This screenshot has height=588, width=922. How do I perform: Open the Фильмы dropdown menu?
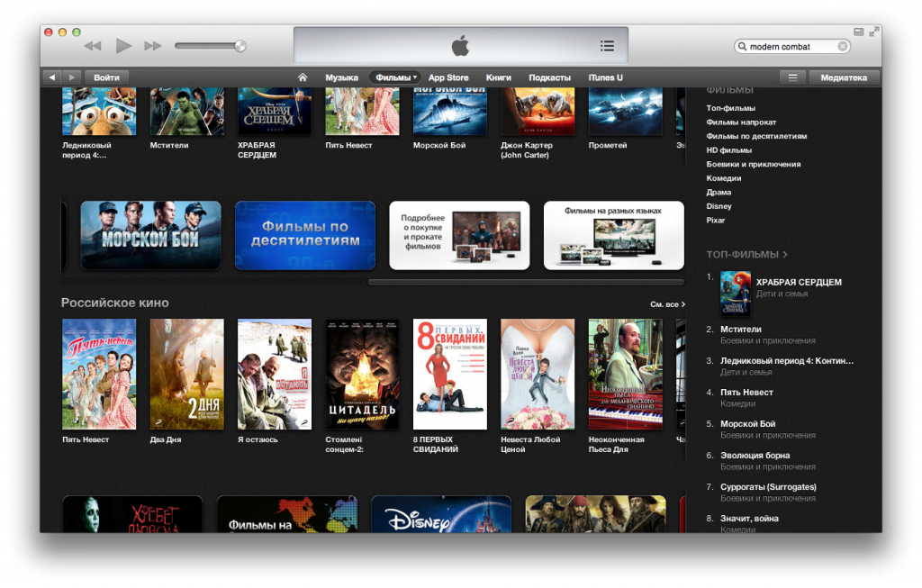(x=396, y=77)
